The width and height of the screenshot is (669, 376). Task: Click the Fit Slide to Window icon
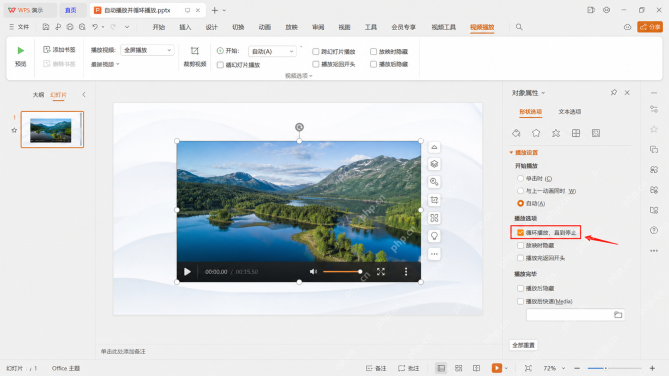(x=528, y=368)
